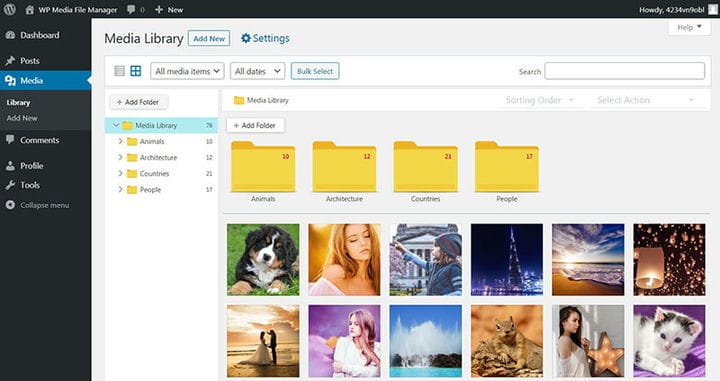Click WP Media File Manager site name
The width and height of the screenshot is (720, 381).
pyautogui.click(x=78, y=10)
